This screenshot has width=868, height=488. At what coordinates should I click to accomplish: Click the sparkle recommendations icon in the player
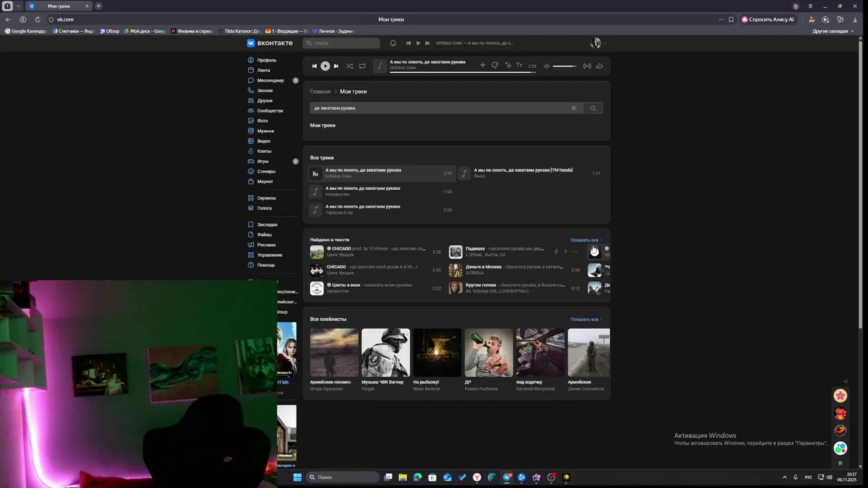507,65
